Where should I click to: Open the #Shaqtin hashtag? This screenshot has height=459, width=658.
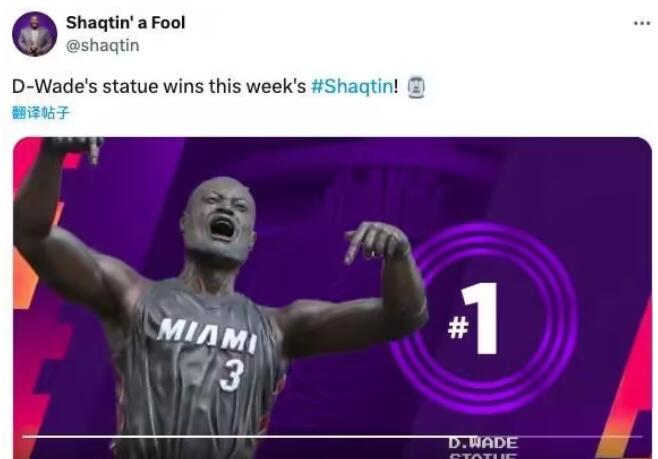point(352,86)
